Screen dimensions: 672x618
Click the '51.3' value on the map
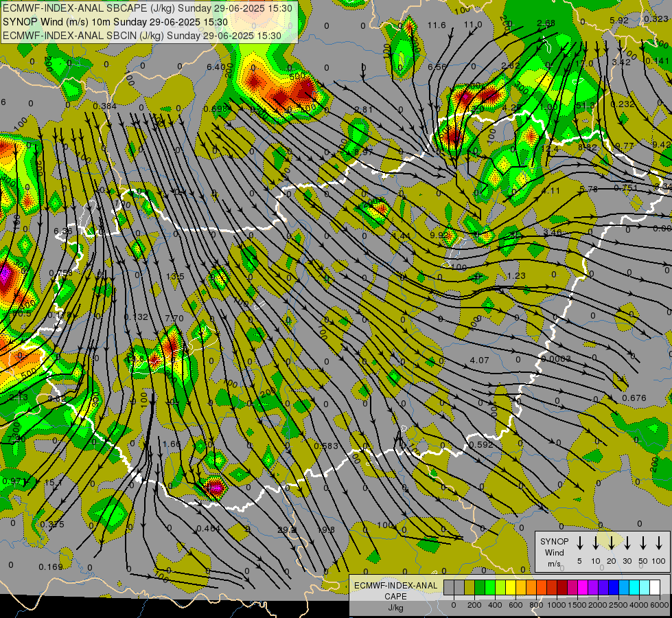point(586,106)
